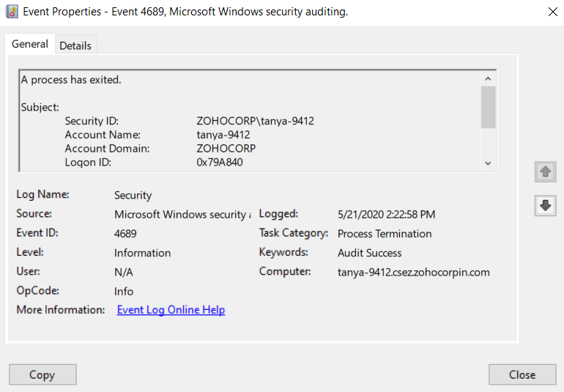Click the Event ID value 4689

[125, 234]
